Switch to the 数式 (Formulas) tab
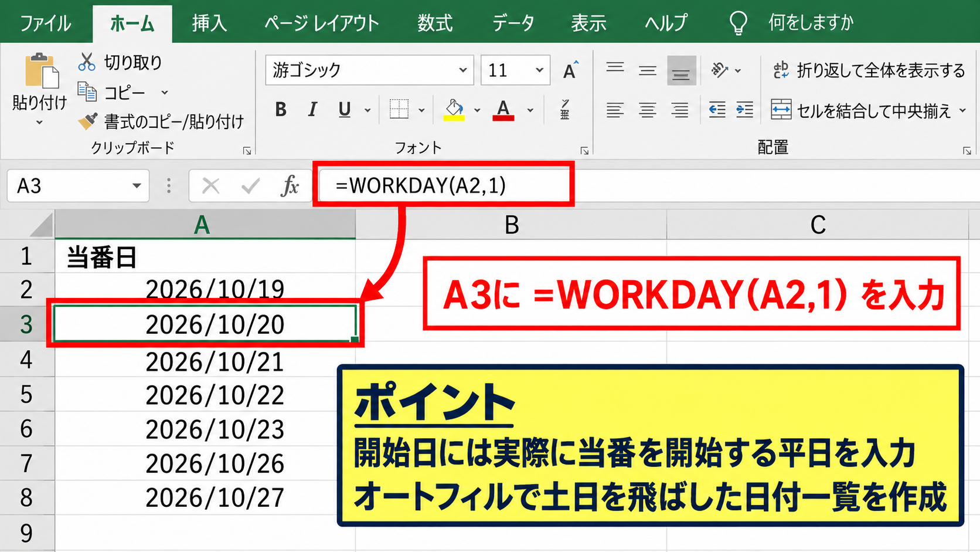Screen dimensions: 980x552 click(435, 23)
